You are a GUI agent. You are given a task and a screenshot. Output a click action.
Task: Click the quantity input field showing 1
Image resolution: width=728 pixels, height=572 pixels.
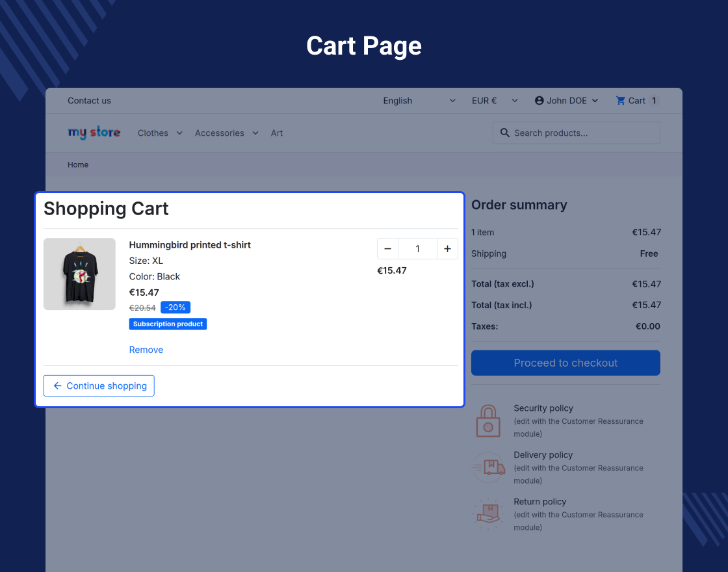point(417,249)
